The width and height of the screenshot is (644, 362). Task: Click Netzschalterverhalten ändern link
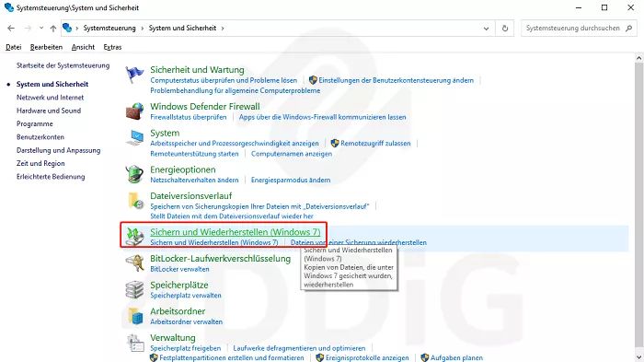click(194, 180)
